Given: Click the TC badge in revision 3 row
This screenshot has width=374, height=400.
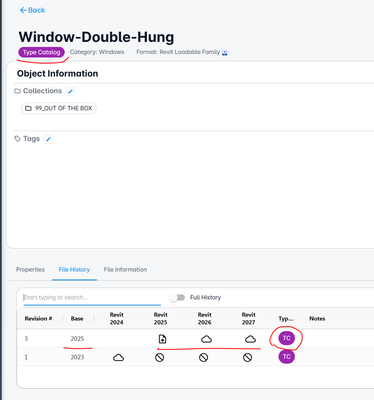Looking at the screenshot, I should [287, 338].
